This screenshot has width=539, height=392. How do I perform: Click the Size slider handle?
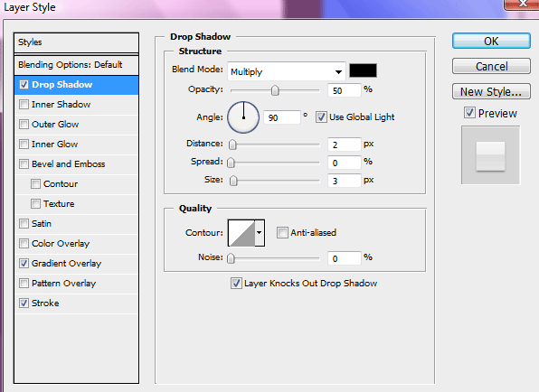tap(233, 181)
